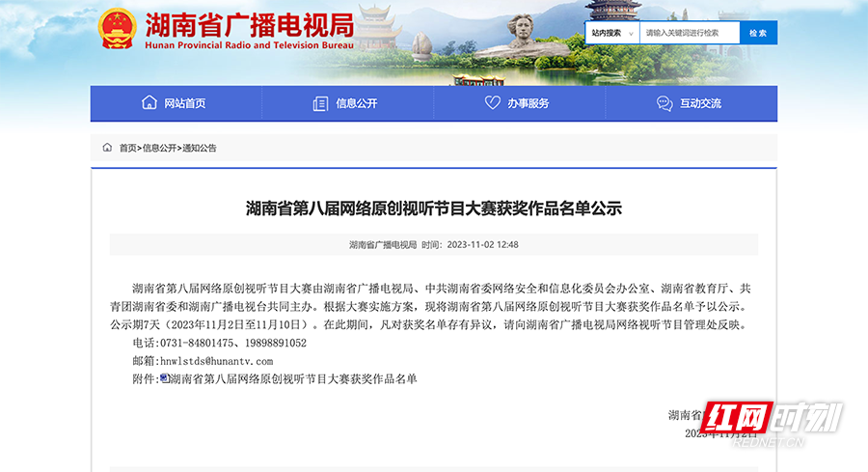Image resolution: width=868 pixels, height=472 pixels.
Task: Click the chat bubble icon beside 互动交流
Action: pyautogui.click(x=665, y=103)
